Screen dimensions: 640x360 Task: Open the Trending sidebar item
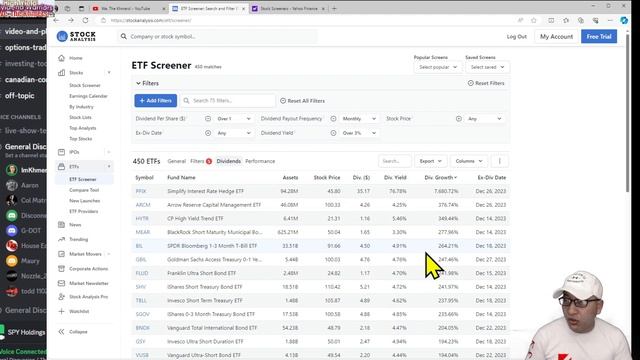pos(78,239)
